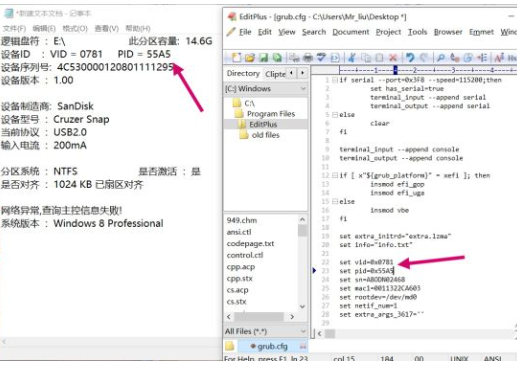
Task: Click the right arrow beside panel tabs
Action: [x=302, y=72]
